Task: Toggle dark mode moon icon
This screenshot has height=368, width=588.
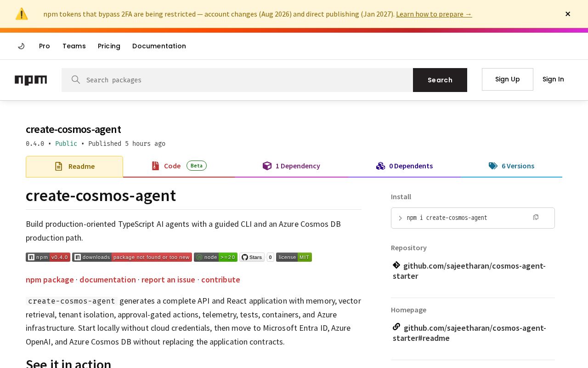Action: (x=21, y=46)
